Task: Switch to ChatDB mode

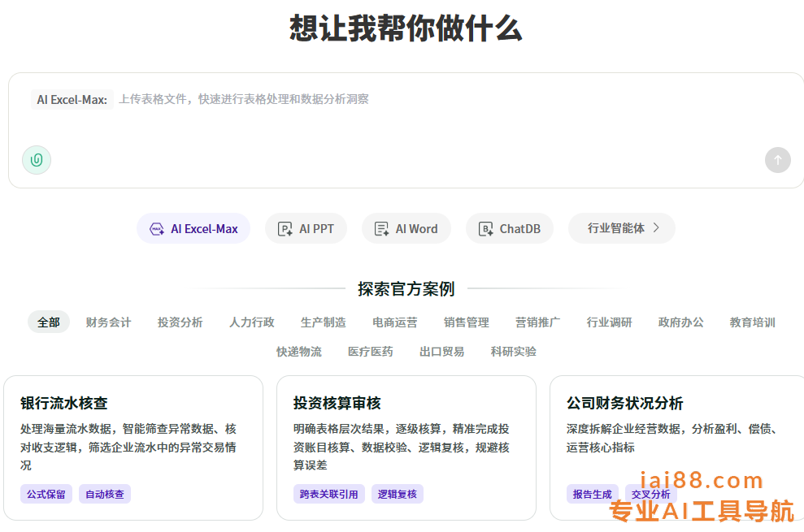Action: [510, 228]
